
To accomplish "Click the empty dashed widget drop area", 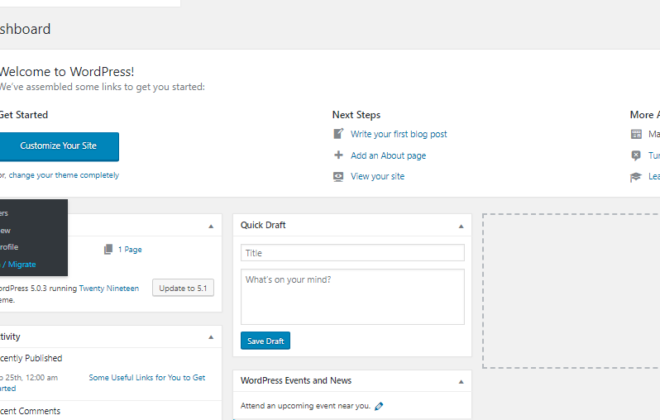I will coord(571,291).
